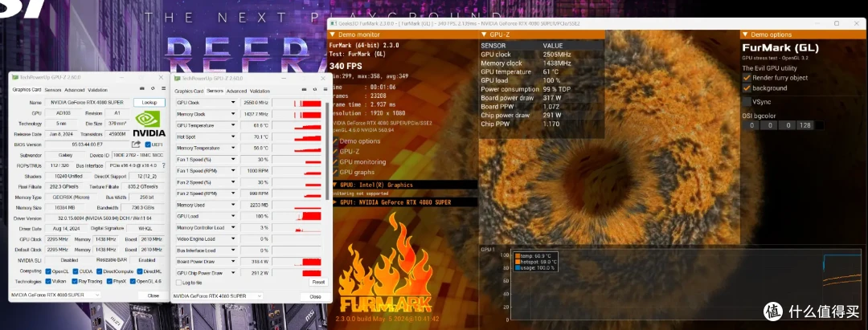Screen dimensions: 868x330
Task: Toggle the DirectCompute checkbox
Action: tap(99, 271)
